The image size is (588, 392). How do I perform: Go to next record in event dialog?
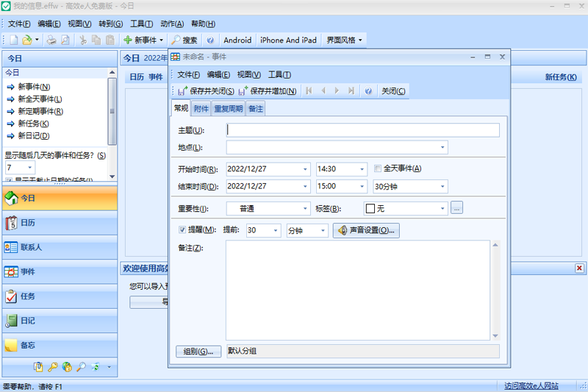(x=337, y=90)
